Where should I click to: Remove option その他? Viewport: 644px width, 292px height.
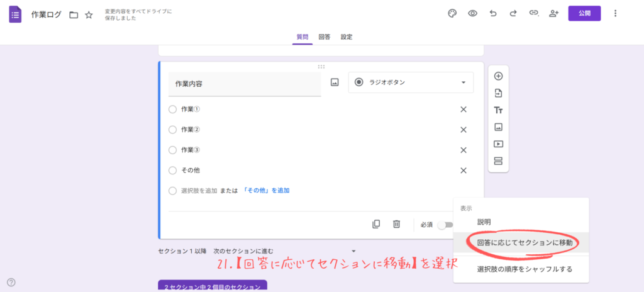click(x=464, y=171)
